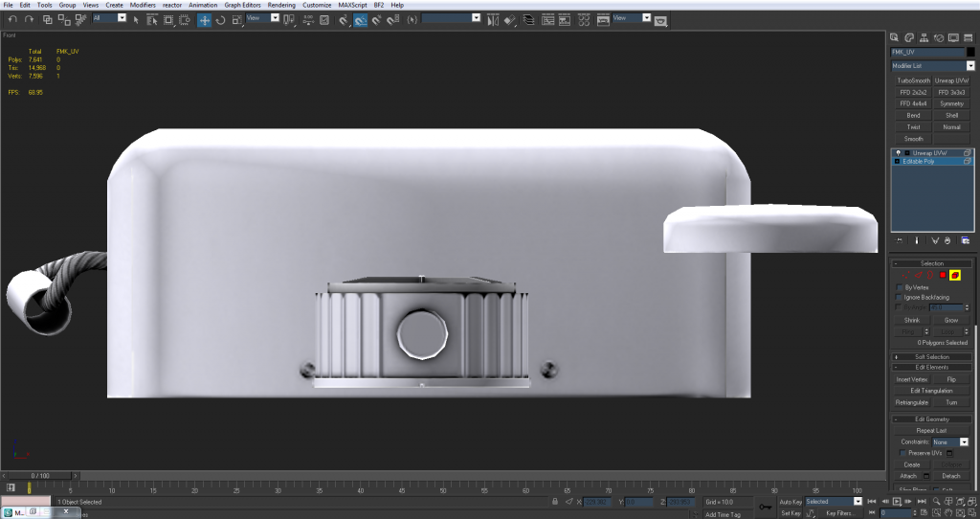Viewport: 980px width, 519px height.
Task: Open Configure Modifier Sets icon
Action: (x=966, y=240)
